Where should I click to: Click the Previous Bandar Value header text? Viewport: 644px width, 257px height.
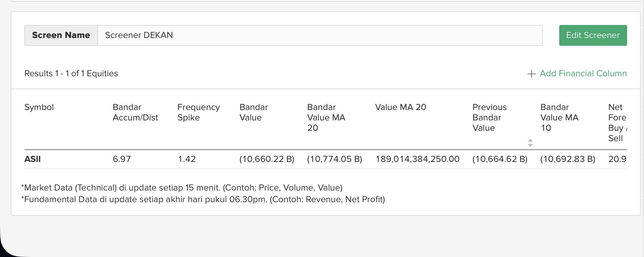pyautogui.click(x=489, y=117)
